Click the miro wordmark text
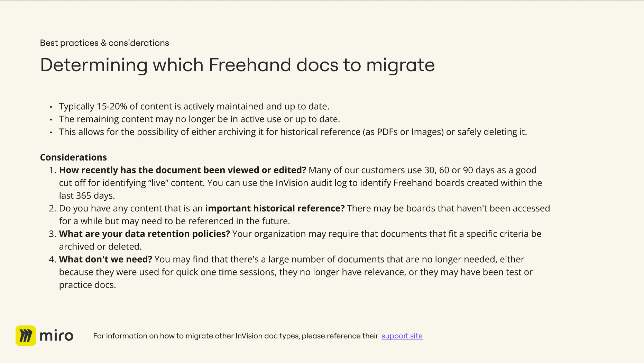644x363 pixels. point(57,336)
